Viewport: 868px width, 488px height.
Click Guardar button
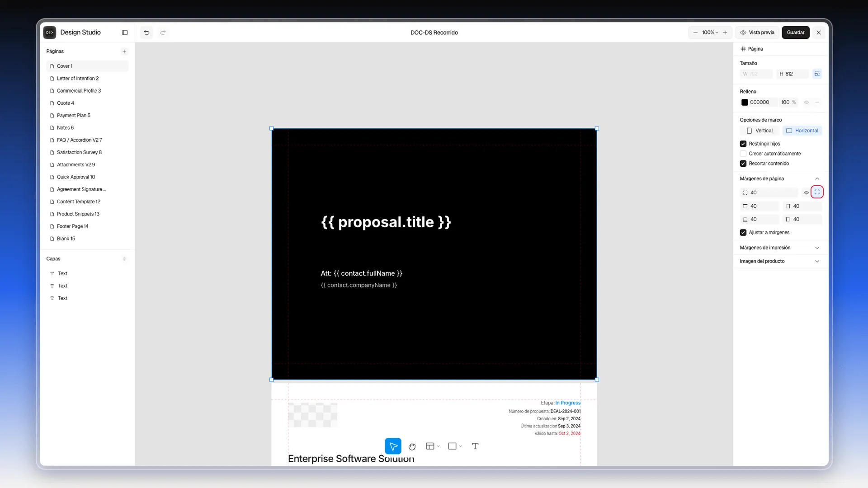click(x=795, y=33)
